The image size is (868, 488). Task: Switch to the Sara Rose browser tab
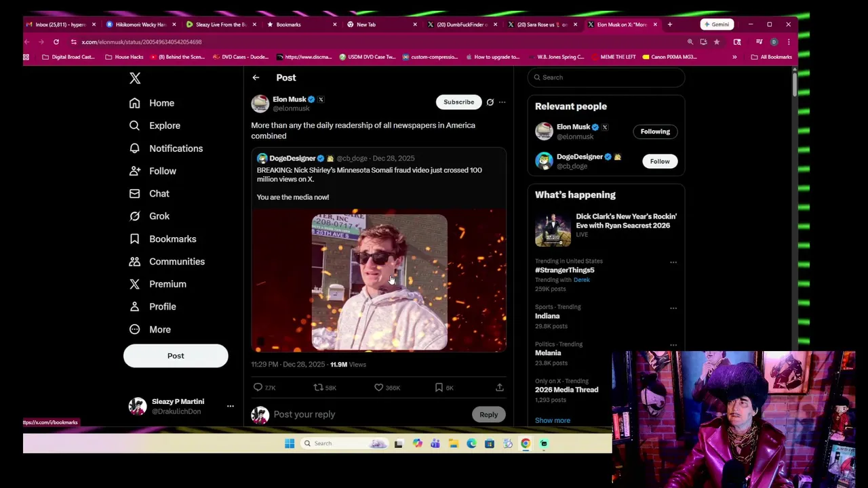click(542, 24)
